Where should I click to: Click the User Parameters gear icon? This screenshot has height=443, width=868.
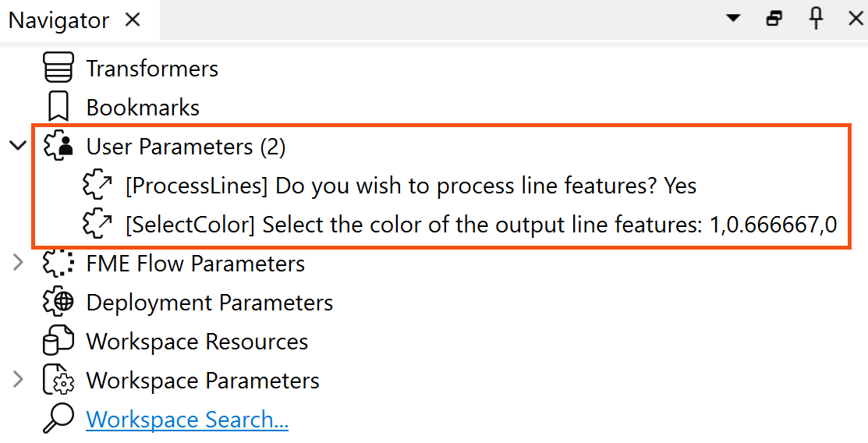click(58, 146)
